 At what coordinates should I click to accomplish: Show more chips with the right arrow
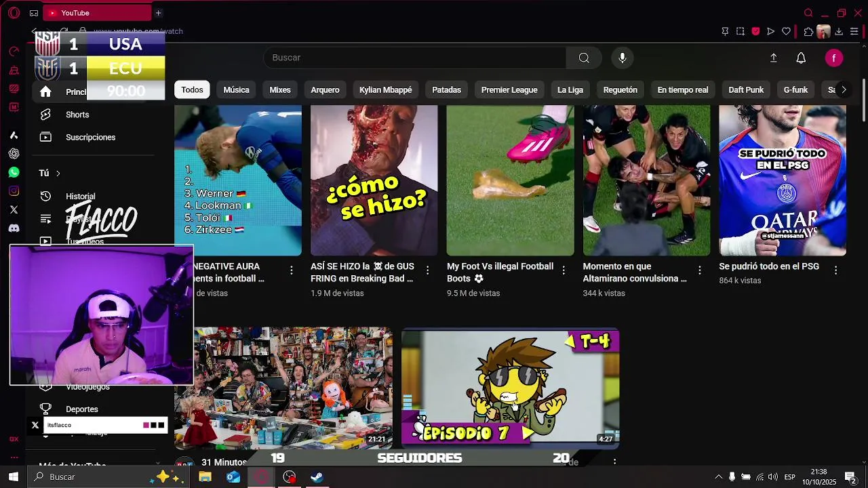[x=844, y=89]
